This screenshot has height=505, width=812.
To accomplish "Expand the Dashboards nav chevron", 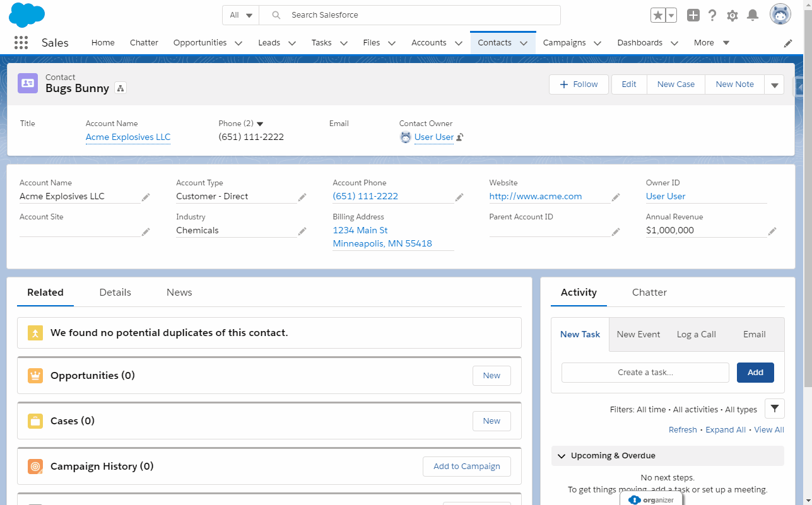I will point(674,43).
